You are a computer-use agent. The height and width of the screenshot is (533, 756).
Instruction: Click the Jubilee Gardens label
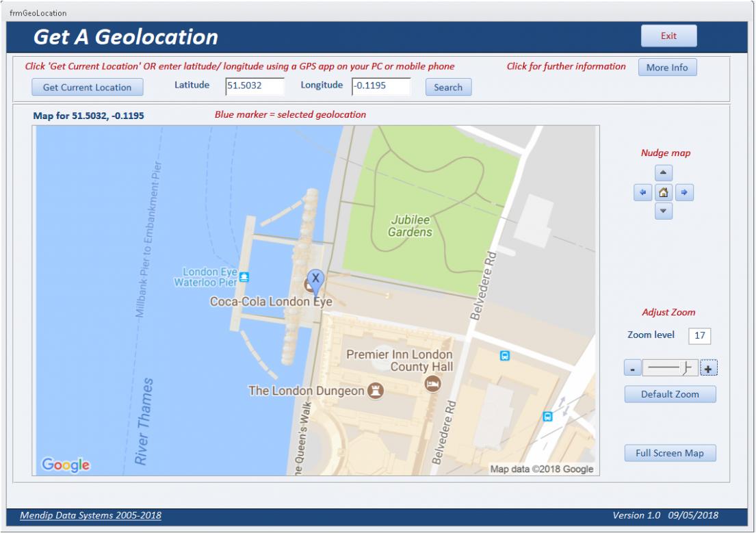point(410,226)
